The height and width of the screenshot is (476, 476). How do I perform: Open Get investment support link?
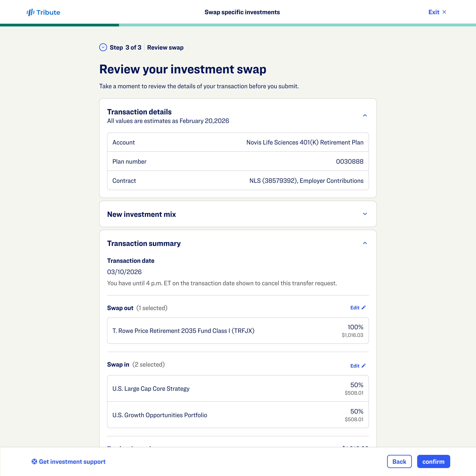(x=72, y=461)
